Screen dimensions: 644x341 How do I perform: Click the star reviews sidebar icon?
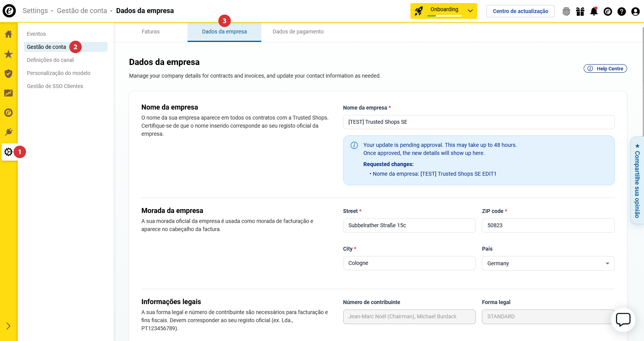click(x=8, y=54)
